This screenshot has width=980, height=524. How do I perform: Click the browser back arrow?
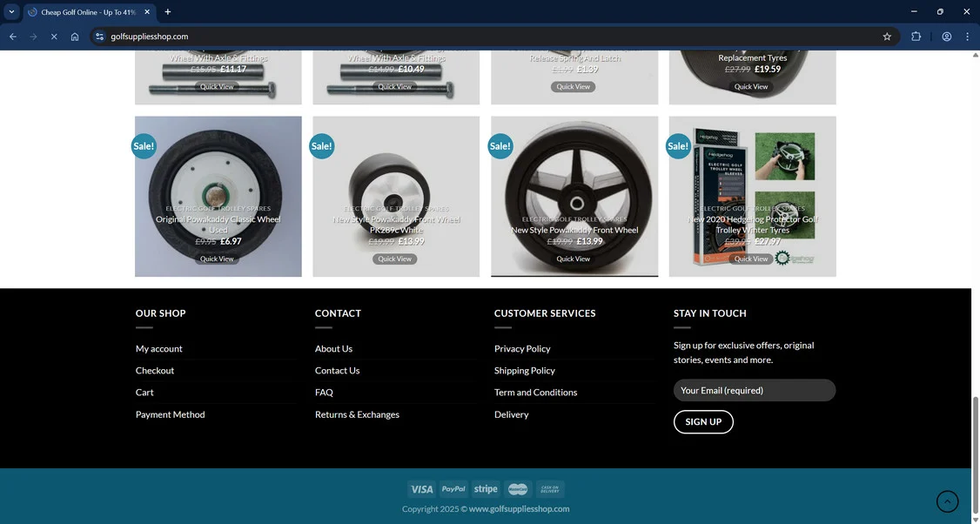13,37
